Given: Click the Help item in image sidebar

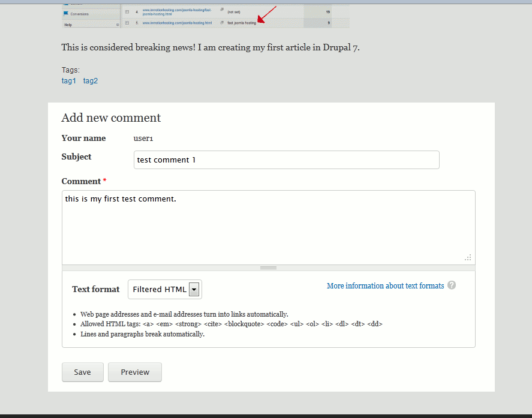Looking at the screenshot, I should [x=68, y=25].
